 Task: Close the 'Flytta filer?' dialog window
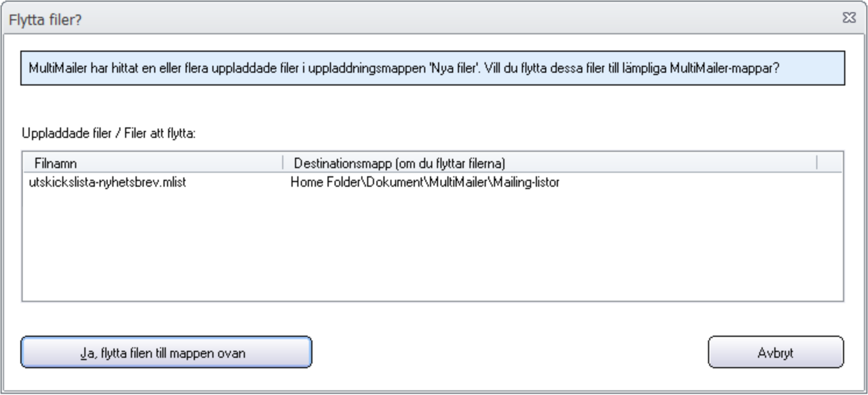point(849,18)
